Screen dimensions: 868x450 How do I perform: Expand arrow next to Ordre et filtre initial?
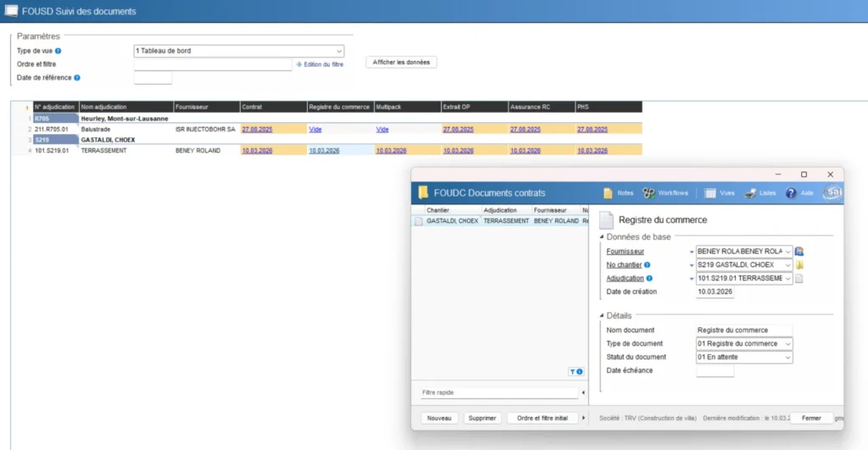(x=583, y=418)
